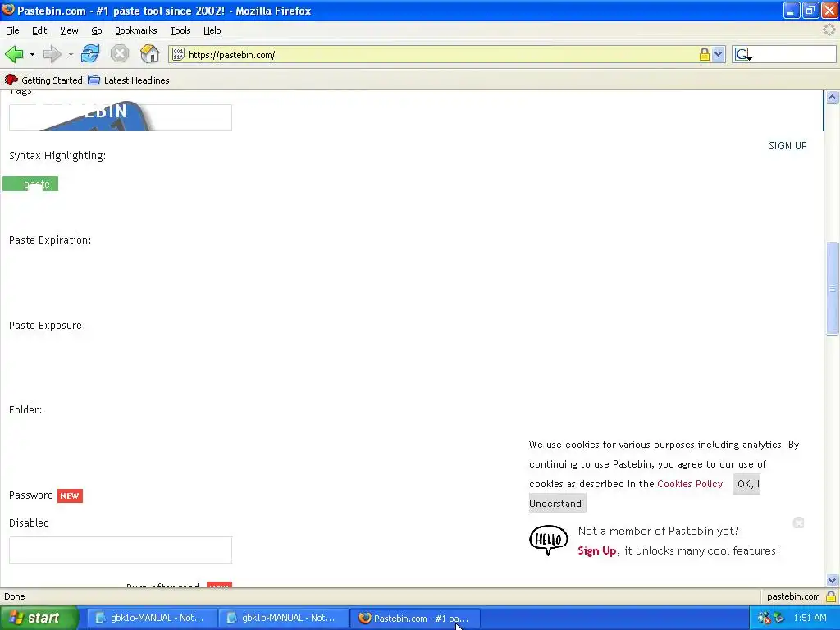Click pastebin.com in the status bar
This screenshot has height=630, width=840.
[x=793, y=596]
